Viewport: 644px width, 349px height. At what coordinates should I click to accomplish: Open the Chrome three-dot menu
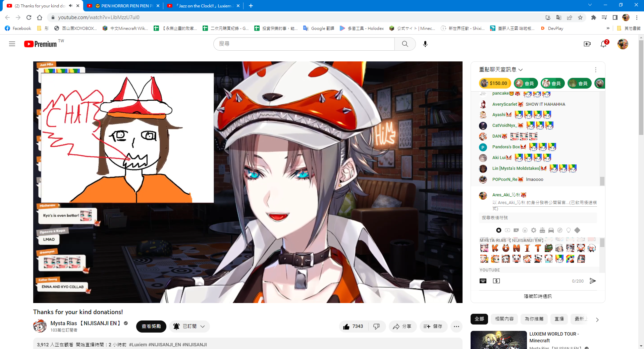[637, 17]
